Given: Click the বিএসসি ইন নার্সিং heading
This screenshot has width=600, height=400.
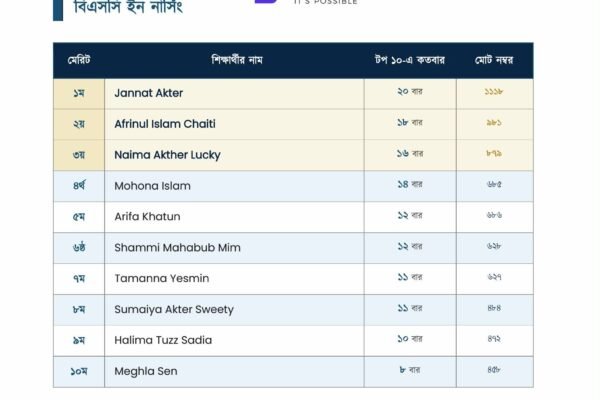Looking at the screenshot, I should coord(128,7).
